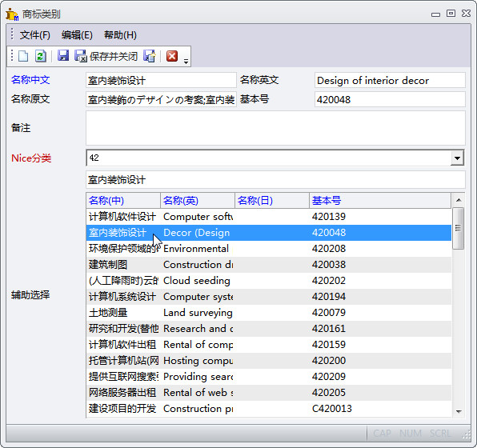Open the 文件(F) menu
477x448 pixels.
point(34,35)
